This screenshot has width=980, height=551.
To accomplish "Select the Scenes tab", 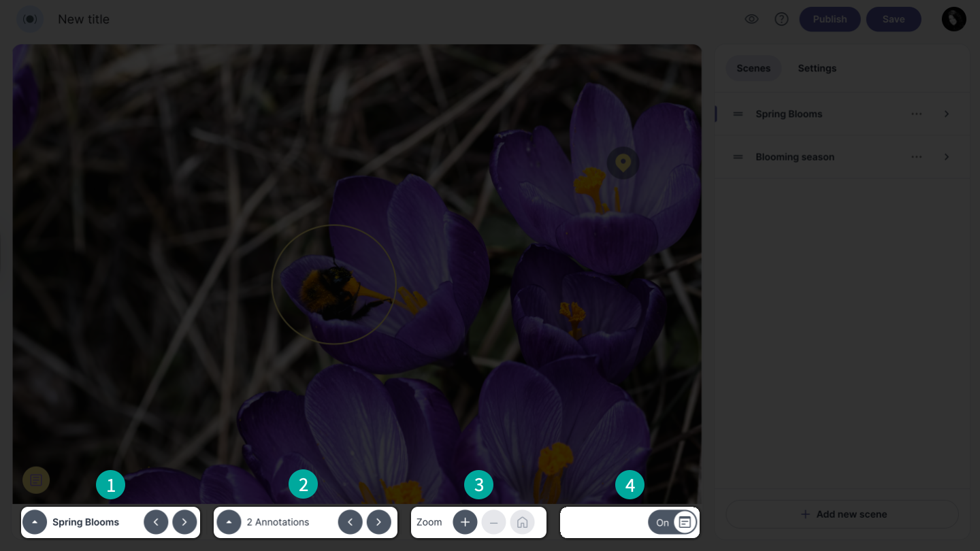I will pos(753,68).
